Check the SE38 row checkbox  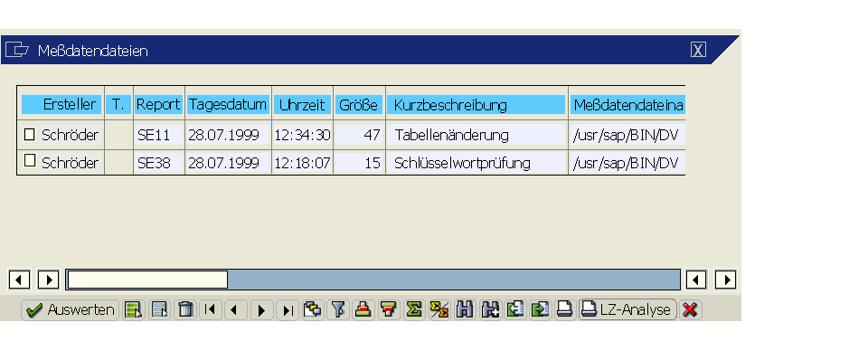[x=29, y=161]
